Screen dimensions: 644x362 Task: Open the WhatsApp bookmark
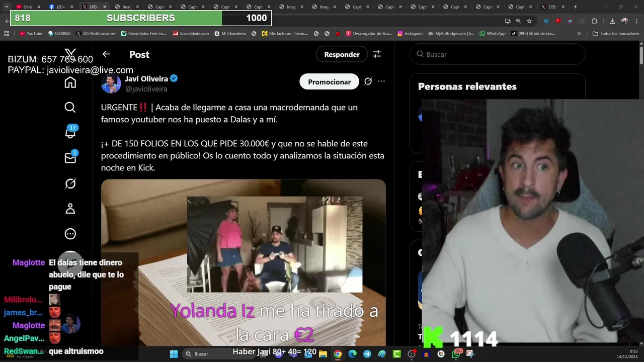click(x=492, y=33)
